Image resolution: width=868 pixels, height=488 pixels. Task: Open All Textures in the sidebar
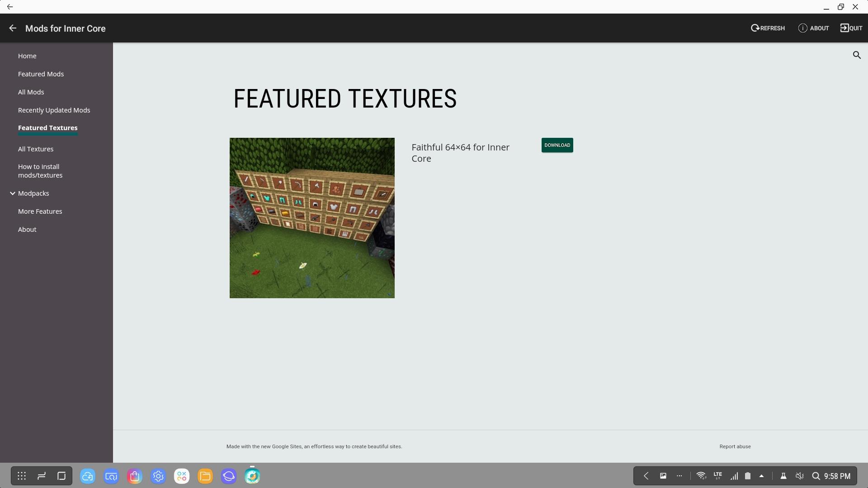pyautogui.click(x=36, y=149)
